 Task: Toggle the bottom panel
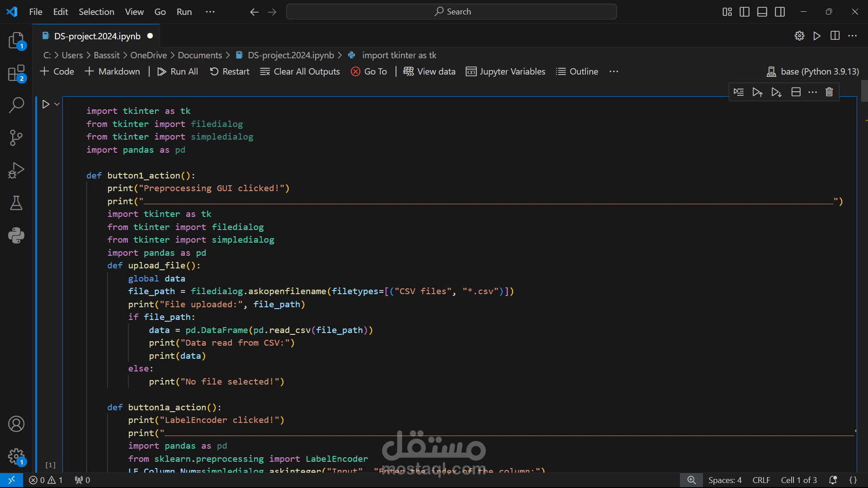tap(762, 12)
